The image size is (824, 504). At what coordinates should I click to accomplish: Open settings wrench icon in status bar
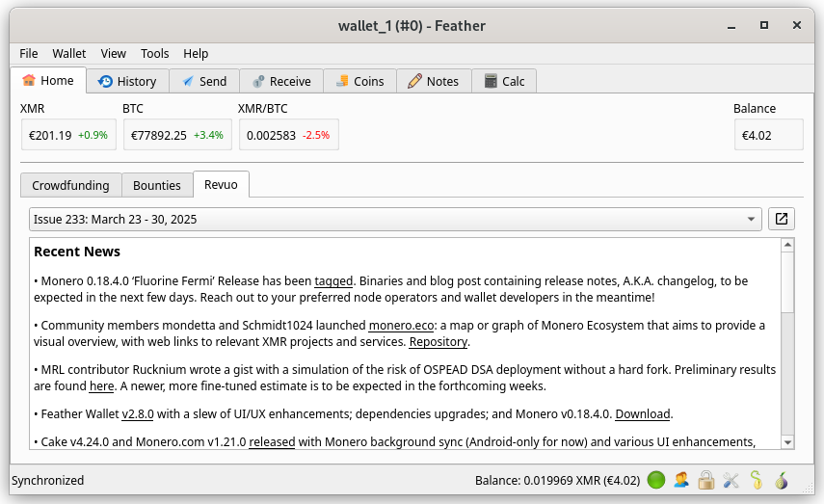tap(731, 480)
